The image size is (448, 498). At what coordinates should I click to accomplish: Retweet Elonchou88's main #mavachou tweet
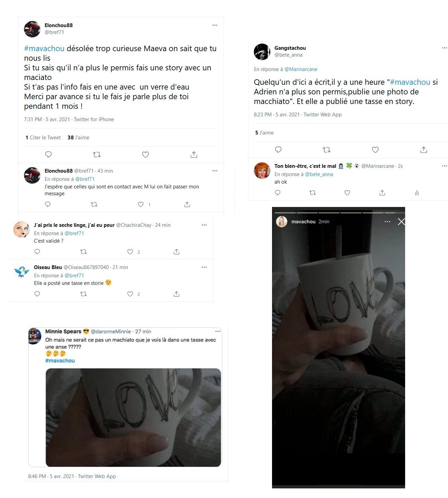click(97, 154)
